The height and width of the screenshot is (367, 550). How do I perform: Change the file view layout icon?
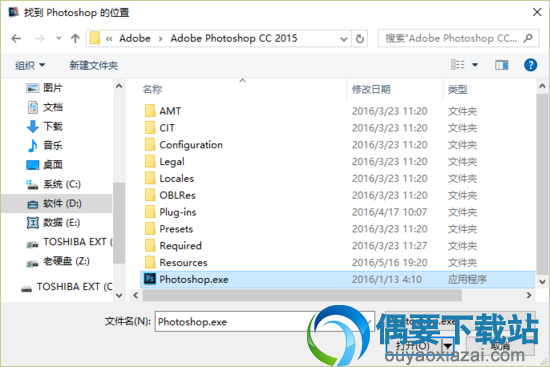(458, 65)
